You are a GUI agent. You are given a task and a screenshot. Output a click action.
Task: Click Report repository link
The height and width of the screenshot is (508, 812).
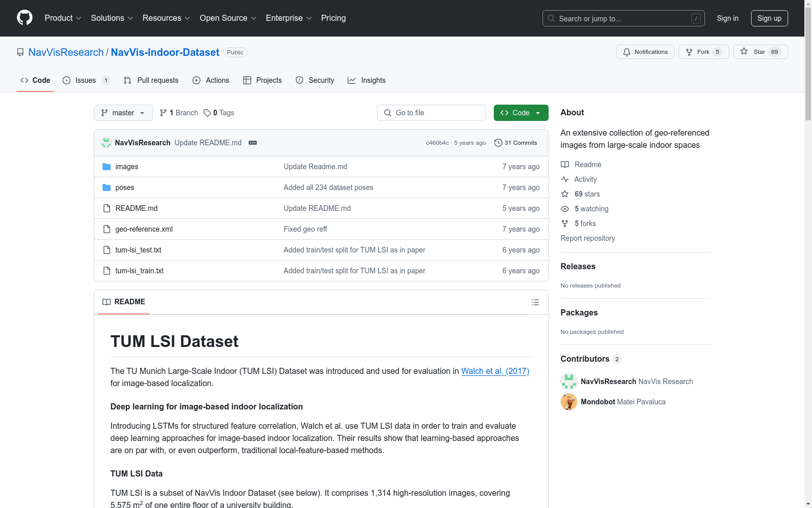coord(588,238)
